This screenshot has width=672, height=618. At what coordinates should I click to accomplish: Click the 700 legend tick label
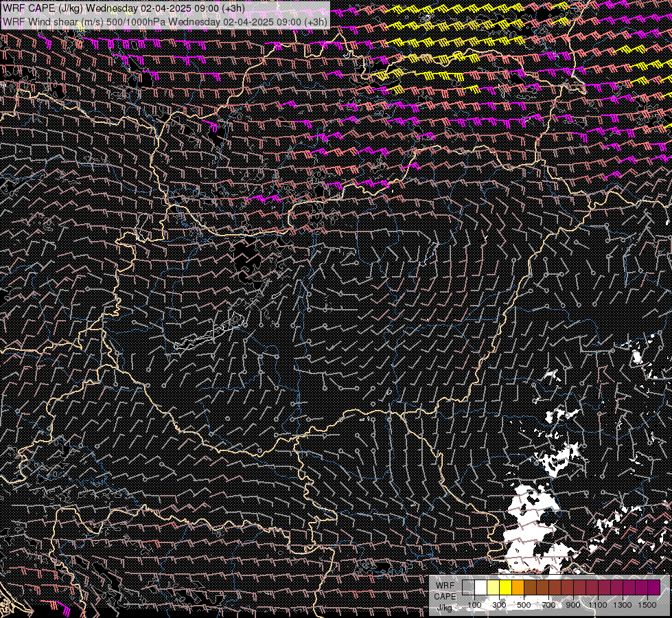pyautogui.click(x=548, y=605)
